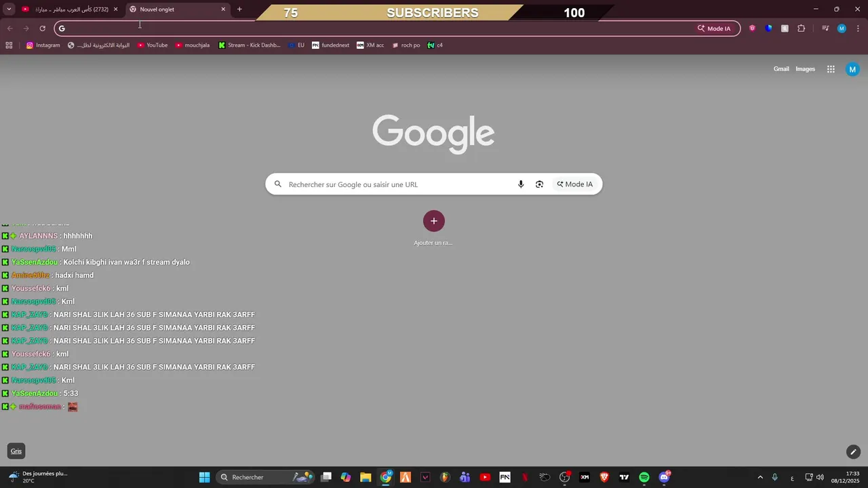The width and height of the screenshot is (868, 488).
Task: Add a shortcut with the plus button
Action: pyautogui.click(x=434, y=221)
